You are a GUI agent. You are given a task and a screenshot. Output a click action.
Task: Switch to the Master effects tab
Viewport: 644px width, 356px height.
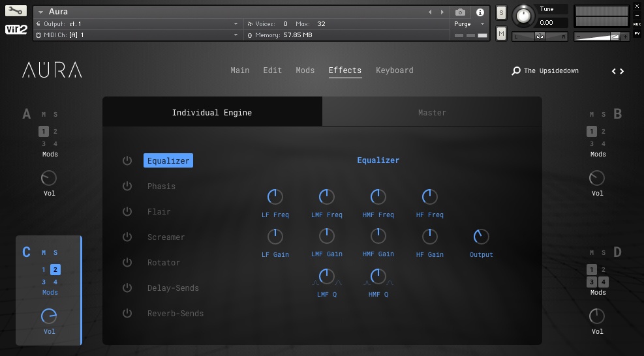pyautogui.click(x=432, y=112)
